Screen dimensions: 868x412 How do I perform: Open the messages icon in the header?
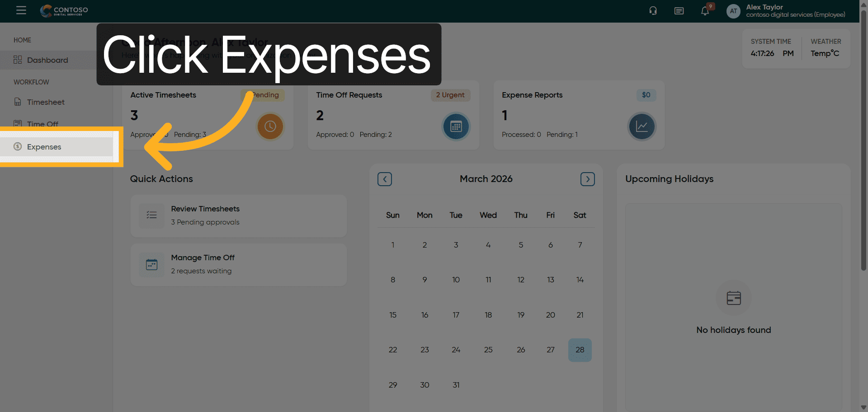point(679,11)
